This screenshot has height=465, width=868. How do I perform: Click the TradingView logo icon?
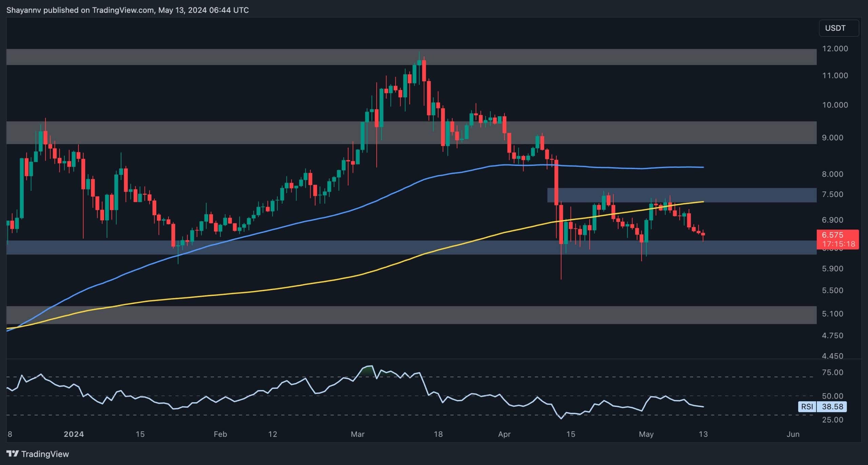13,453
